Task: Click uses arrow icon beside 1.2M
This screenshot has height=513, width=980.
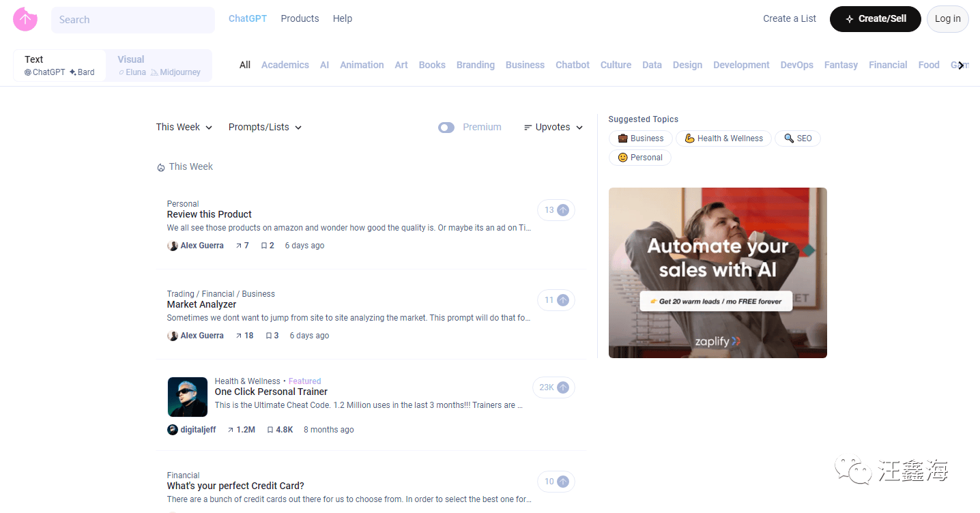Action: click(231, 430)
